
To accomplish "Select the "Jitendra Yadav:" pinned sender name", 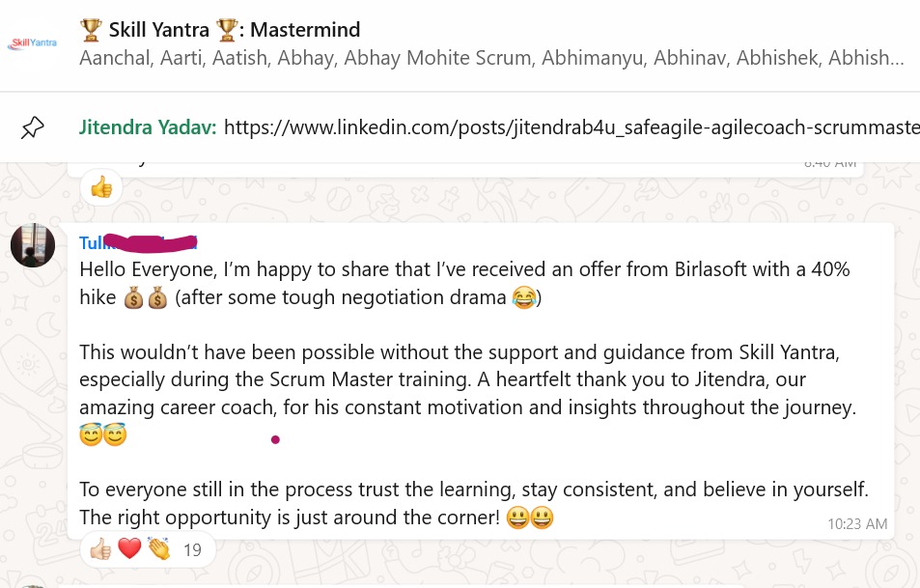I will [148, 126].
